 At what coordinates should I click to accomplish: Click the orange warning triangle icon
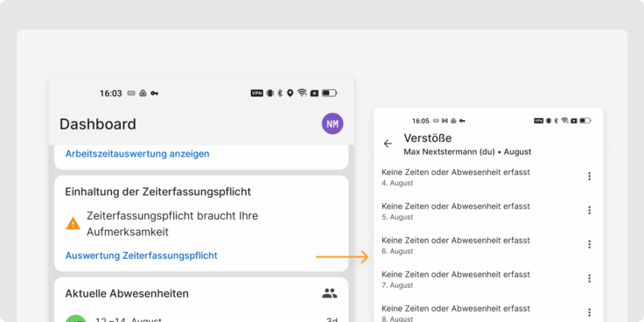point(73,224)
